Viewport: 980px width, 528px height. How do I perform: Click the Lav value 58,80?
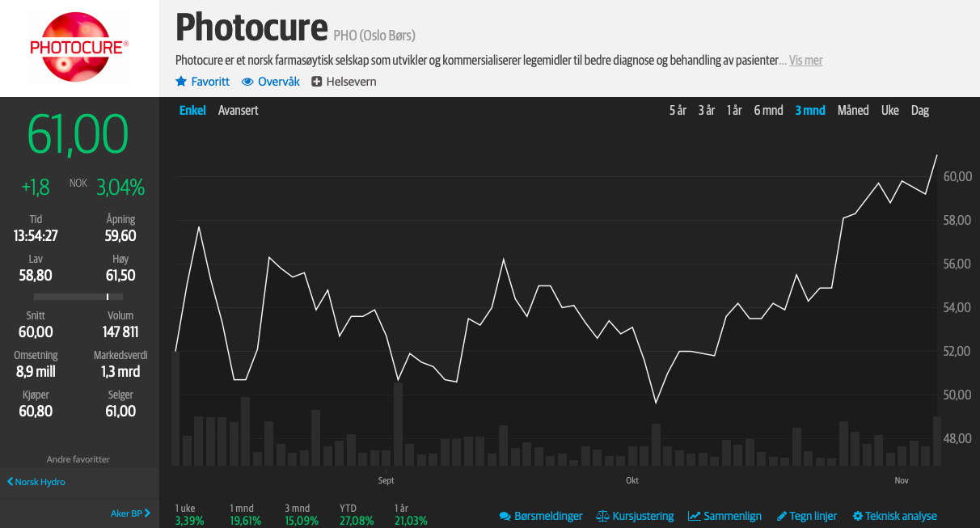[36, 276]
